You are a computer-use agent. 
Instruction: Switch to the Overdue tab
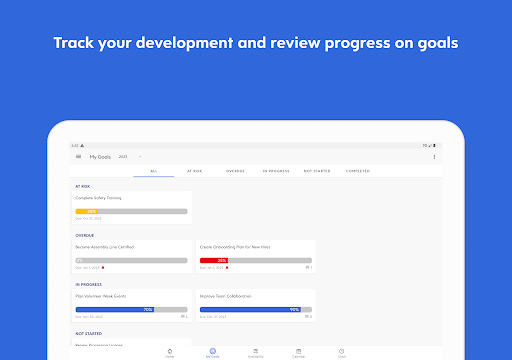point(235,171)
